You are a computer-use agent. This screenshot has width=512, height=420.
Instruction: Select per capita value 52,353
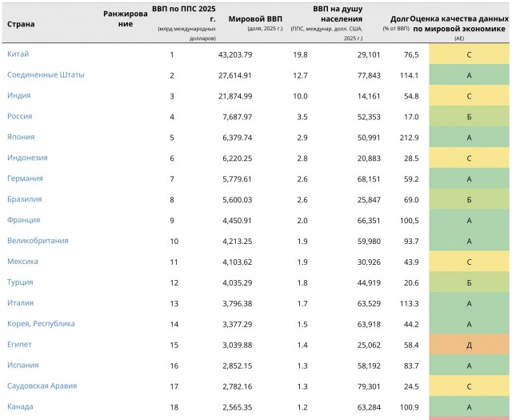(x=369, y=117)
